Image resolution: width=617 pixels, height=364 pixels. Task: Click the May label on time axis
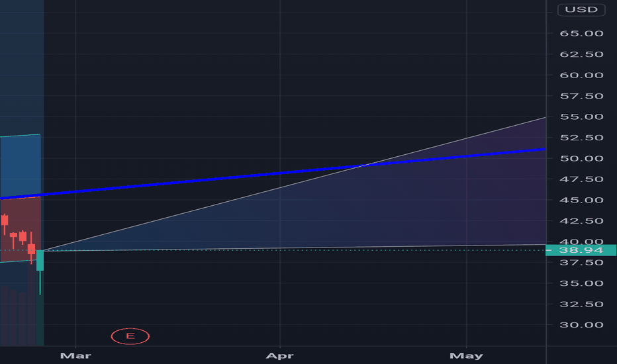tap(466, 356)
